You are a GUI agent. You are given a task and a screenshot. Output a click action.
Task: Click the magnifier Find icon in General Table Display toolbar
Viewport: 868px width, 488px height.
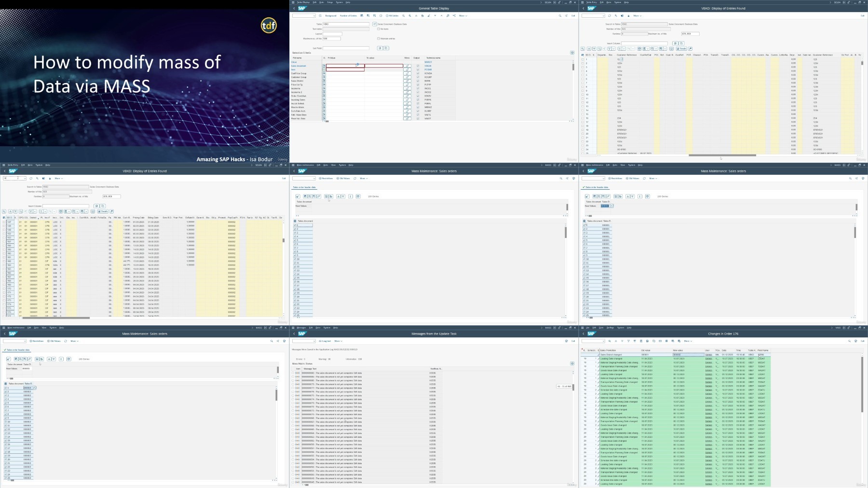403,15
